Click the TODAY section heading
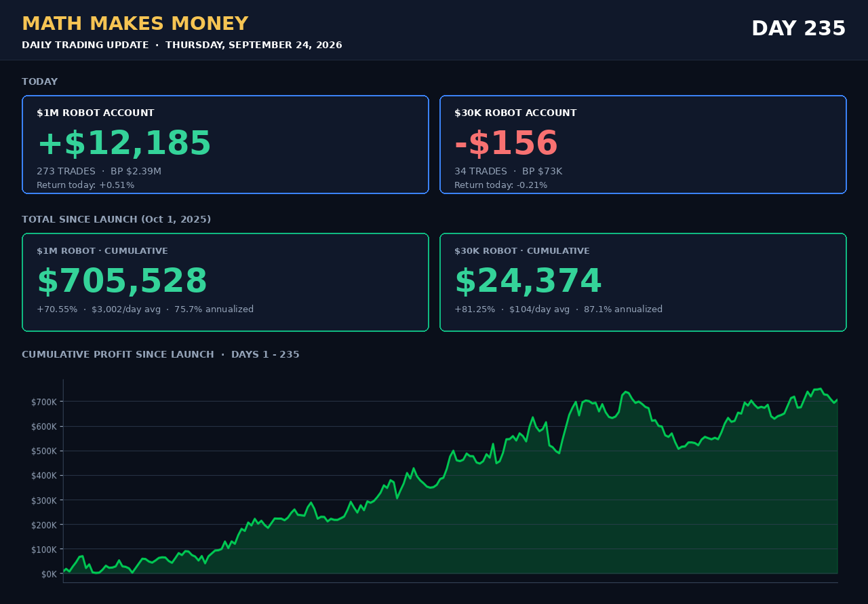Screen dimensions: 868x604 (39, 82)
